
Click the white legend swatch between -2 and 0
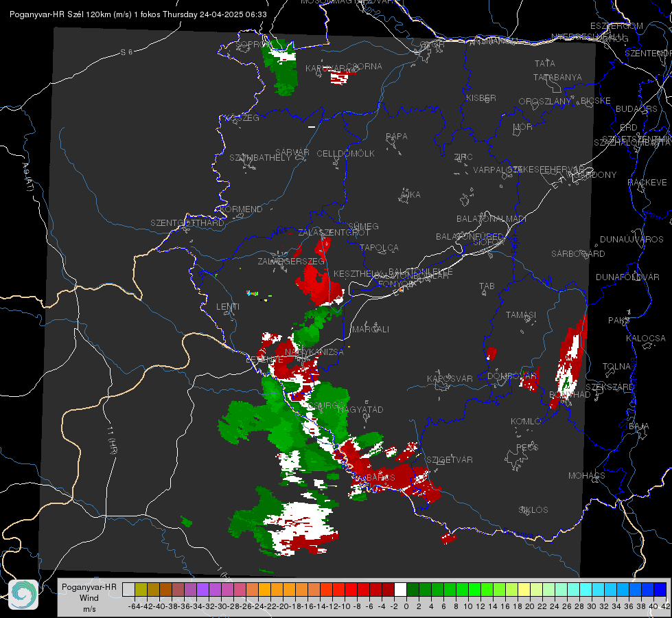[x=400, y=590]
